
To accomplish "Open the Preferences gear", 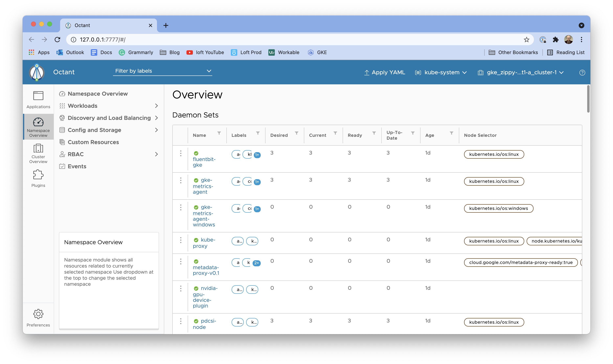I will (38, 317).
